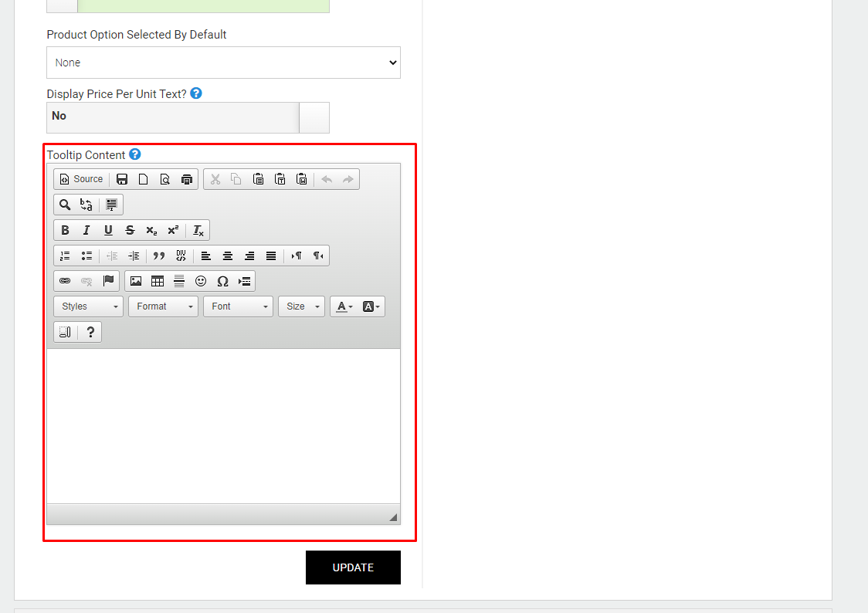The image size is (868, 613).
Task: Click the Source button in the editor
Action: [x=81, y=179]
